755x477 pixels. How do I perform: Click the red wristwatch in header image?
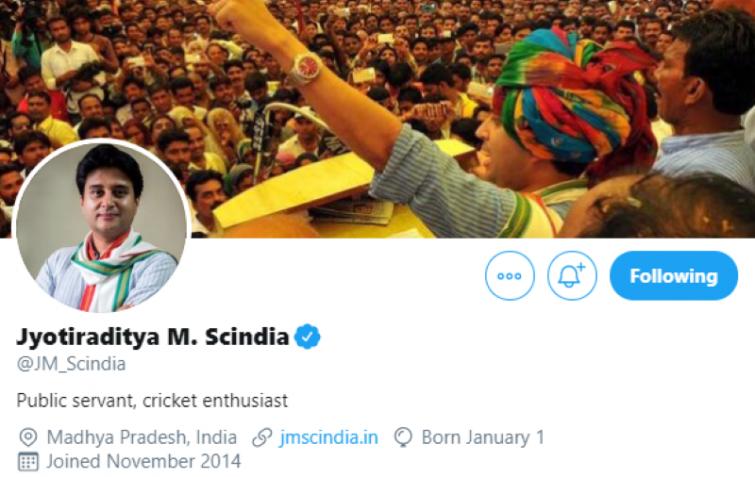tap(305, 67)
